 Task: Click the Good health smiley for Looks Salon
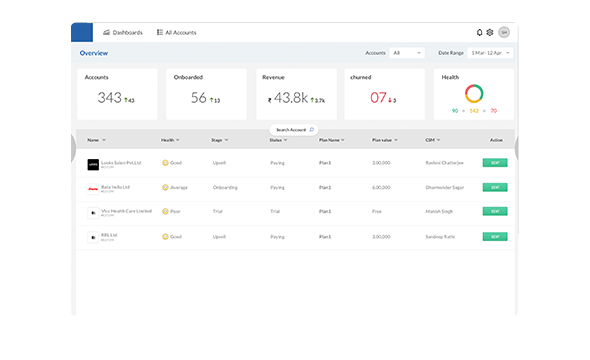[165, 163]
